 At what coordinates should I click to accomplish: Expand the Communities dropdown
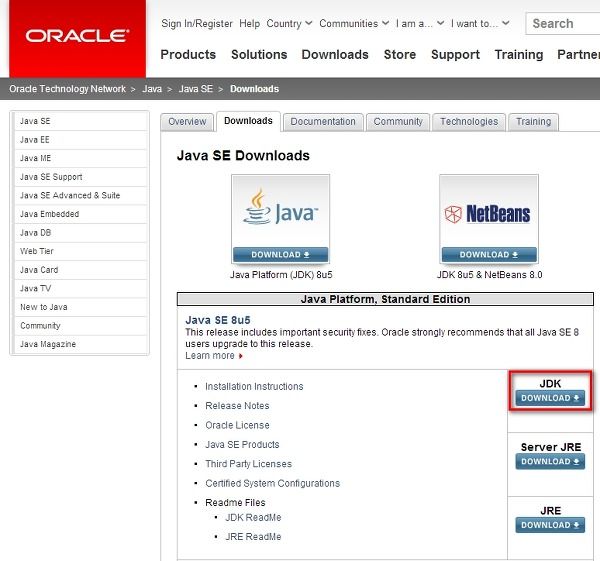point(354,23)
